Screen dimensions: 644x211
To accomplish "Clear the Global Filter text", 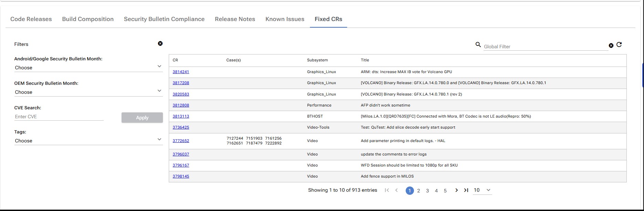I will [611, 46].
